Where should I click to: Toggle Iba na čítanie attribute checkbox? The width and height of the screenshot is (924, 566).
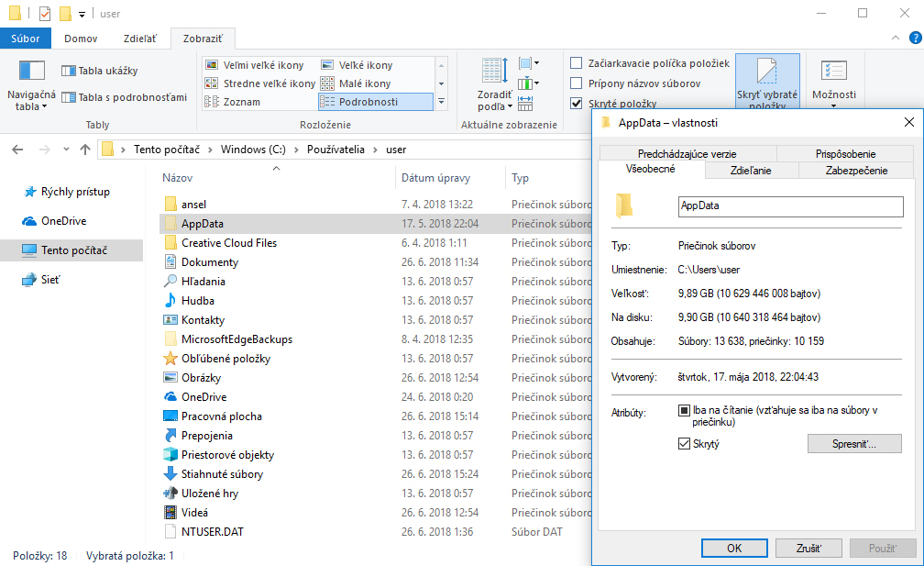[684, 410]
